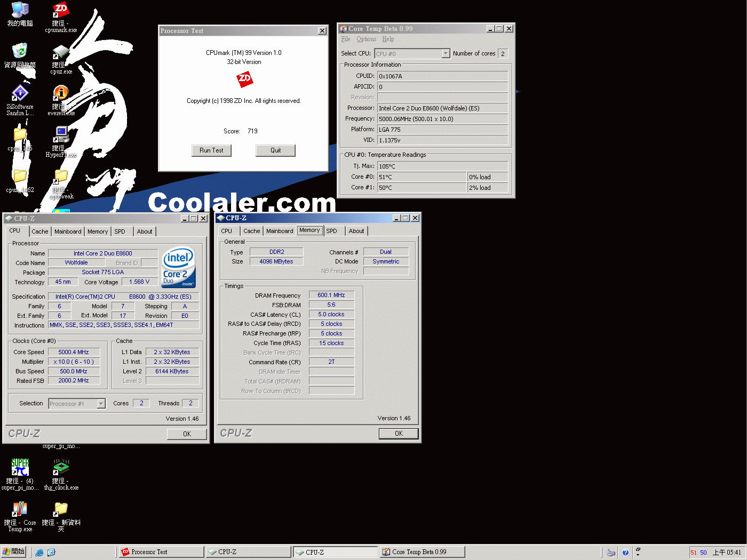The height and width of the screenshot is (560, 747).
Task: Open the Help menu in Core Temp
Action: [388, 39]
